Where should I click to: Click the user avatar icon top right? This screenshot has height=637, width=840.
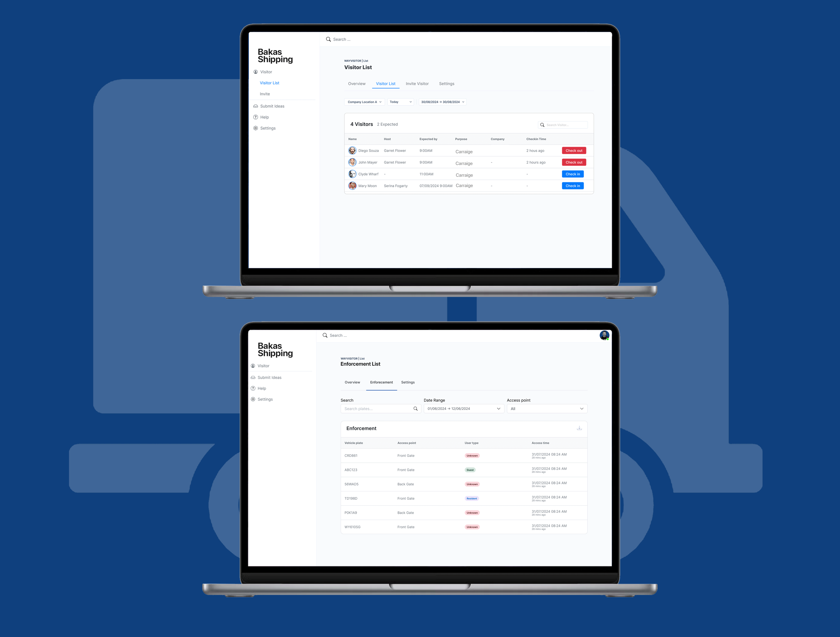(x=604, y=335)
